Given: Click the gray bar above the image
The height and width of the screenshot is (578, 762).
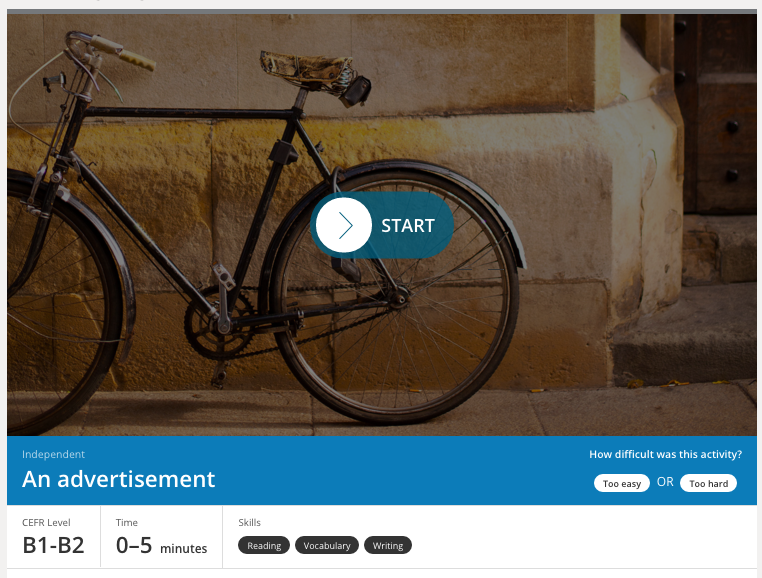Looking at the screenshot, I should [381, 11].
